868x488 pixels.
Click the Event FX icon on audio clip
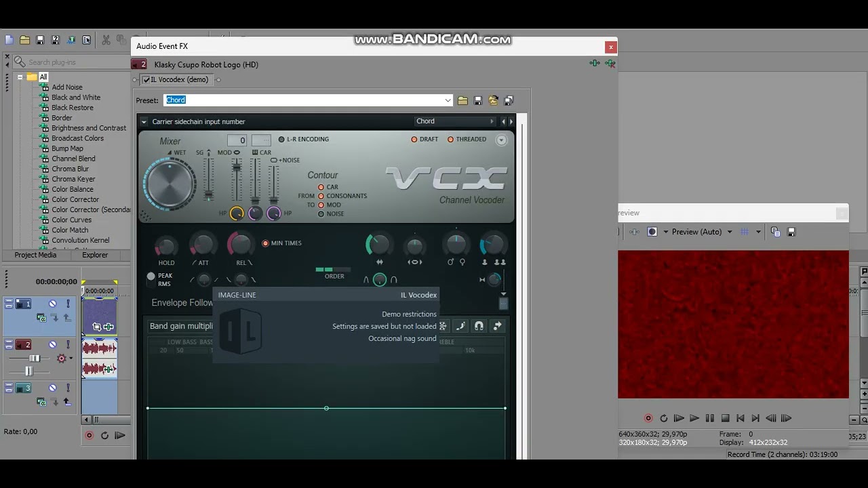pos(109,369)
